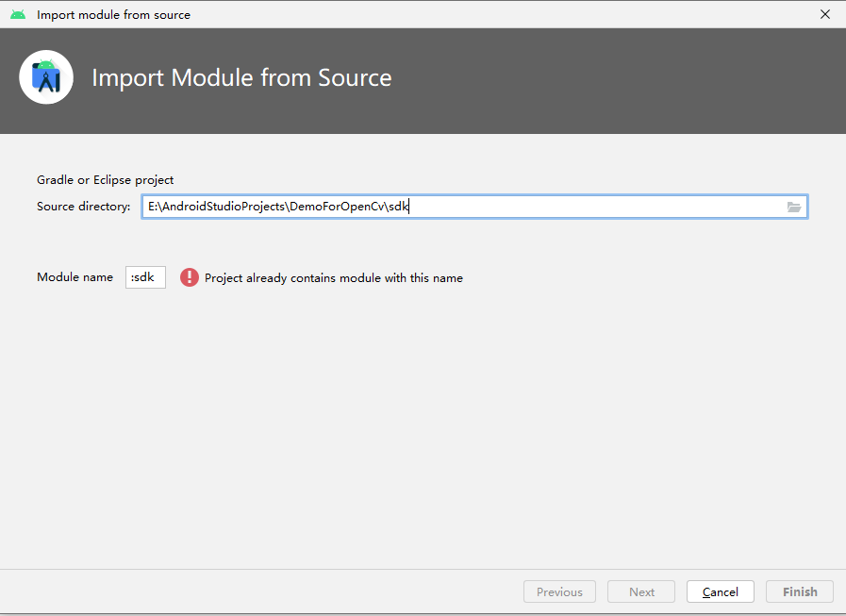Click the Import Module from Source header text

pos(241,77)
